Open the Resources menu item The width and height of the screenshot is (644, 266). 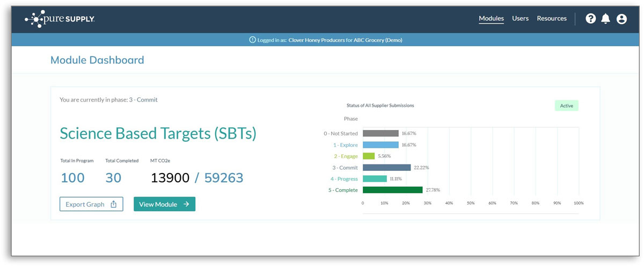552,18
